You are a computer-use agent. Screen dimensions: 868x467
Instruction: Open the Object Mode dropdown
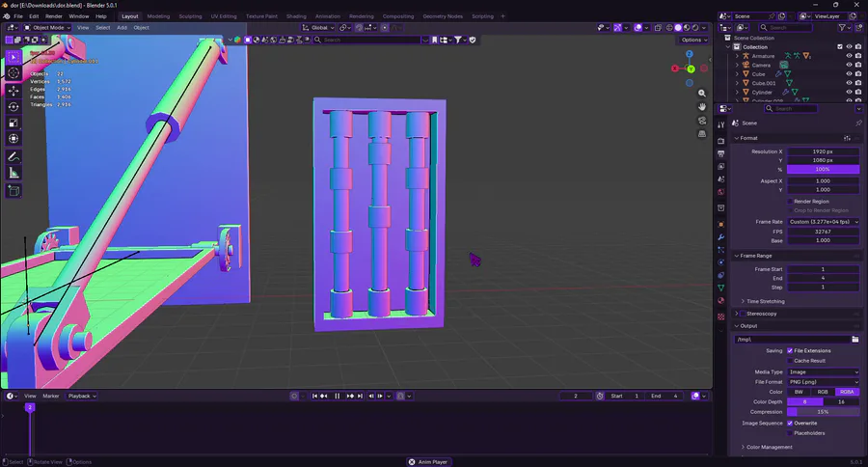pos(47,28)
